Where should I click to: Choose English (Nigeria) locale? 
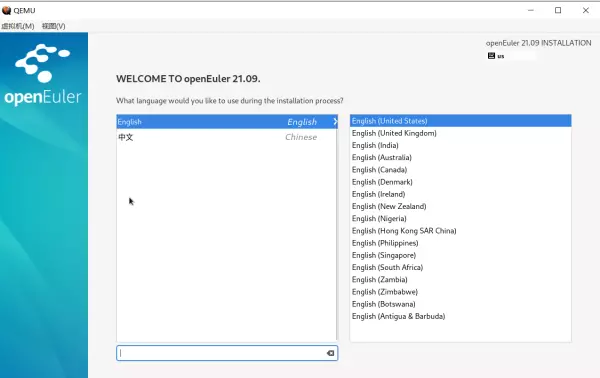coord(460,219)
